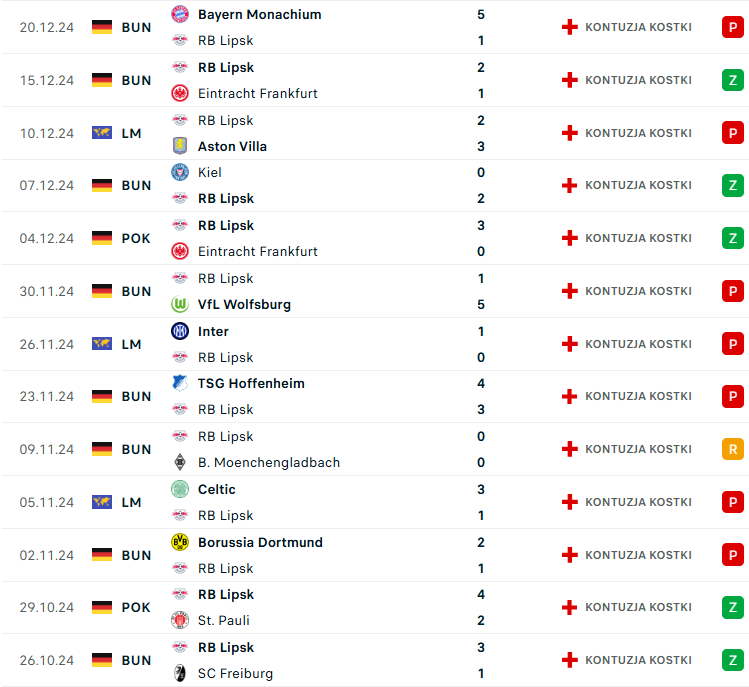
Task: Click the Inter club crest
Action: 180,331
